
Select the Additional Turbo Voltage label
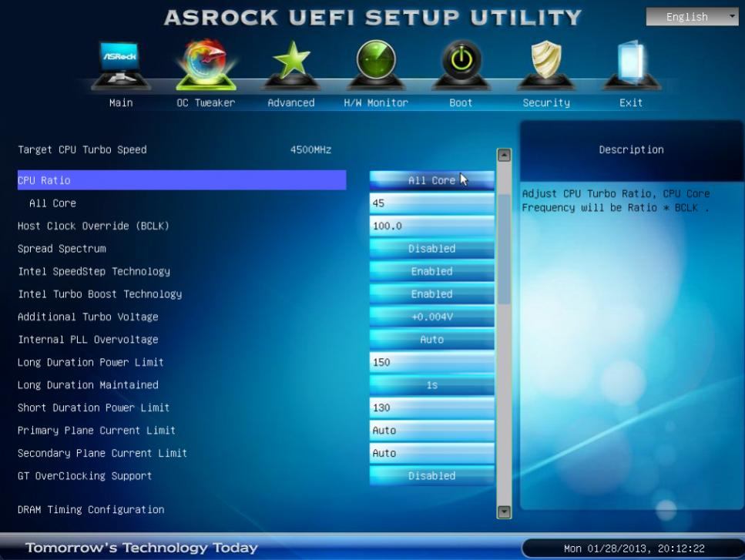(88, 317)
